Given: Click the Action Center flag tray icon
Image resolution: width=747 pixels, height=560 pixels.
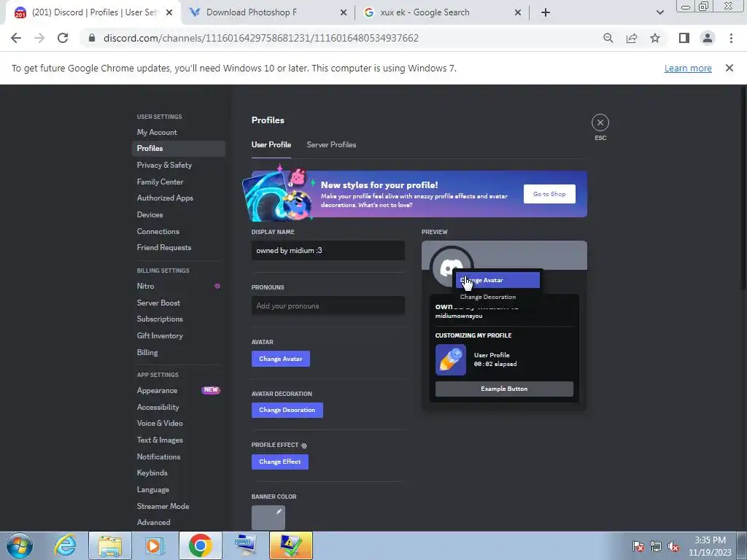Looking at the screenshot, I should tap(638, 546).
